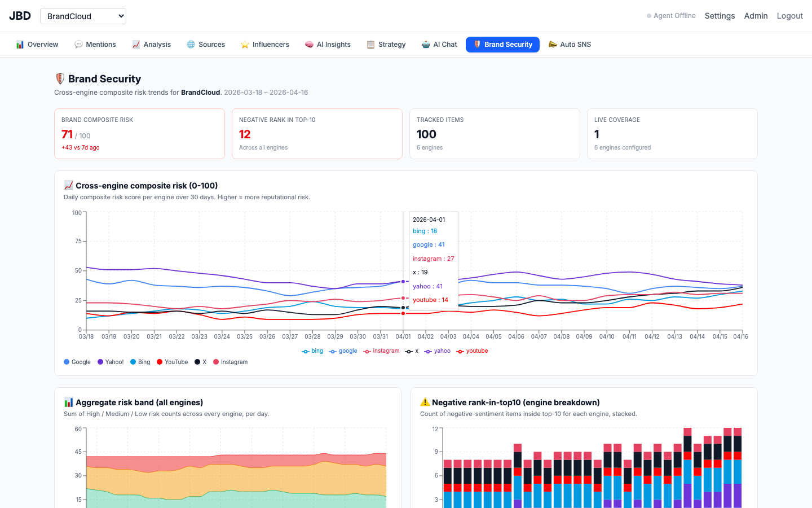Viewport: 812px width, 508px height.
Task: Click the shield icon on Brand Security tab
Action: coord(477,45)
